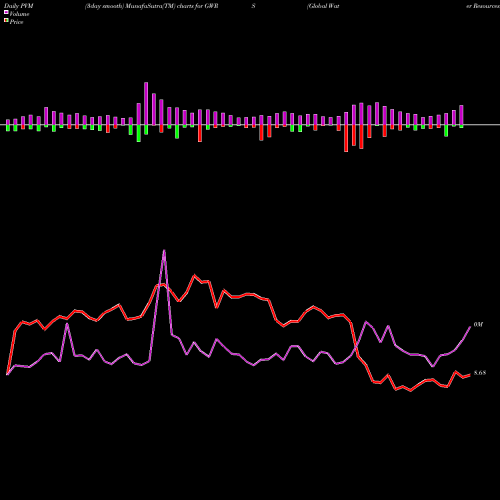
Task: Click the sharp peak of the purple volume line
Action: click(x=164, y=250)
